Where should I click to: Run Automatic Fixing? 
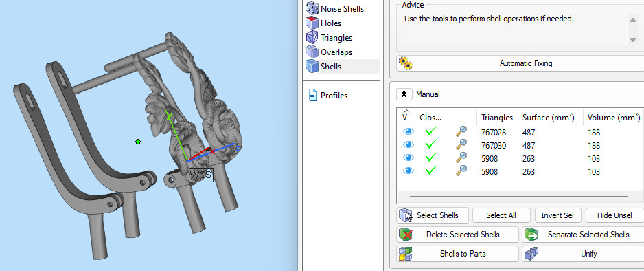[520, 63]
